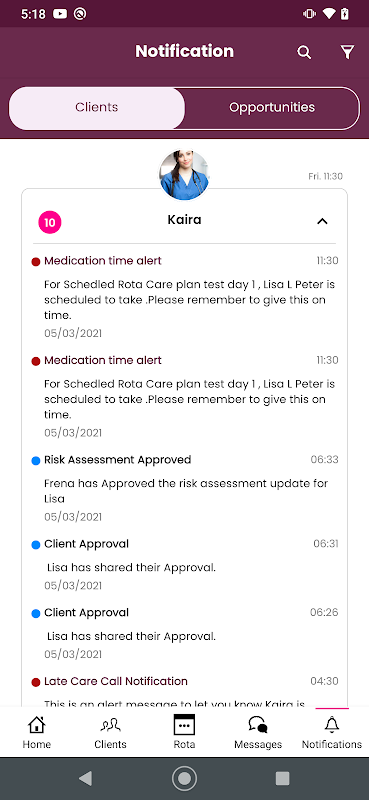
Task: Open the Risk Assessment Approved notification
Action: [x=185, y=488]
